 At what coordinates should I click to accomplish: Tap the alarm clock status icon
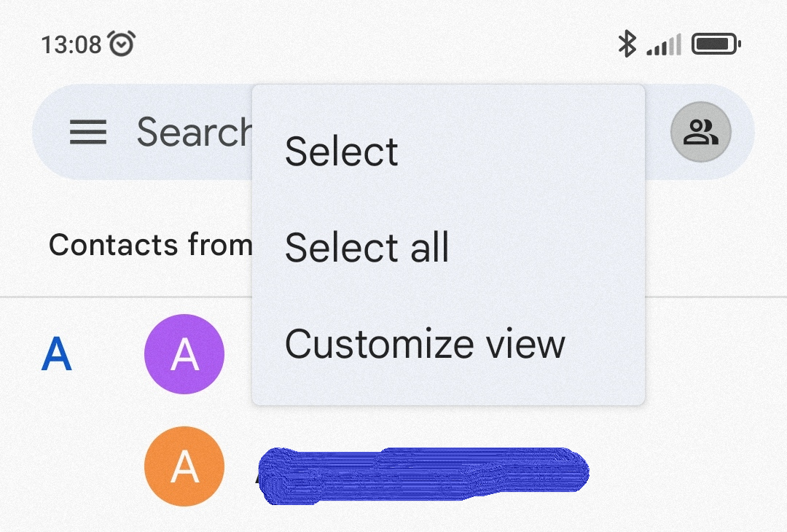(121, 44)
